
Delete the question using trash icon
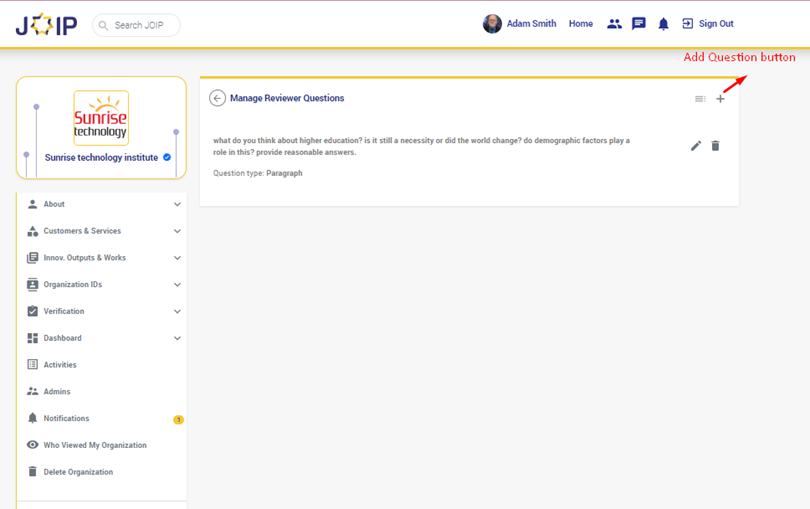pos(715,146)
